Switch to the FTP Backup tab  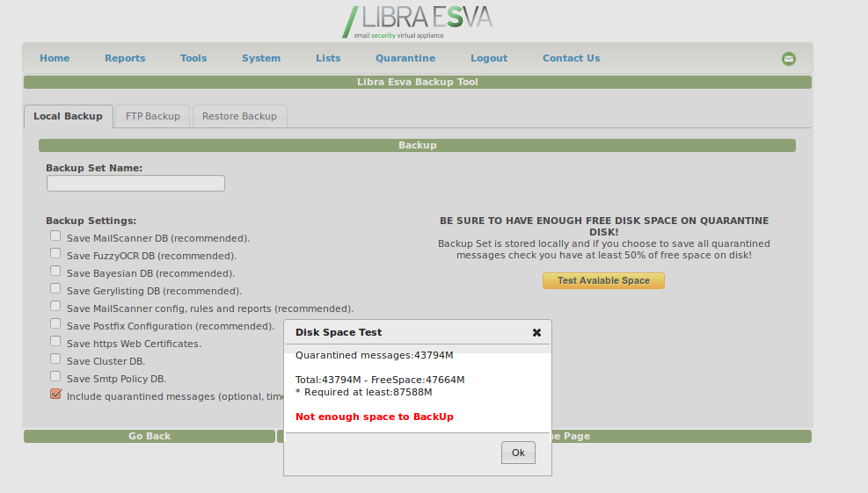click(x=153, y=116)
